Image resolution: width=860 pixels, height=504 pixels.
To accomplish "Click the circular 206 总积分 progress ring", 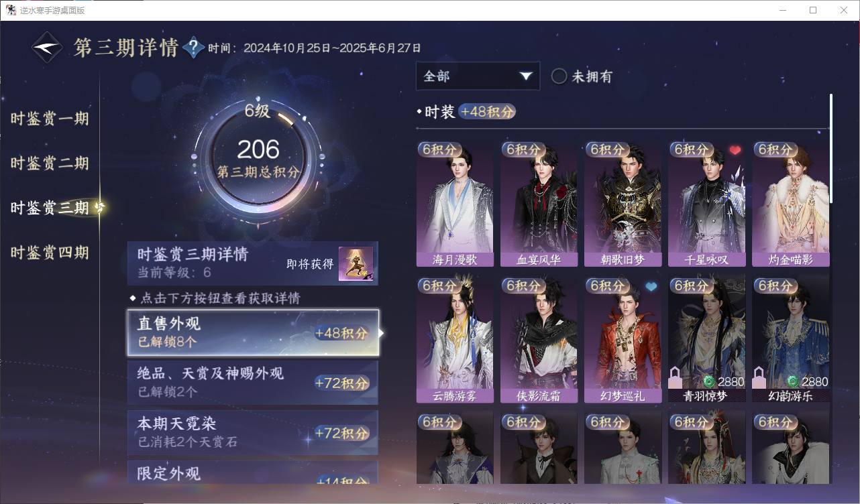I will tap(258, 159).
